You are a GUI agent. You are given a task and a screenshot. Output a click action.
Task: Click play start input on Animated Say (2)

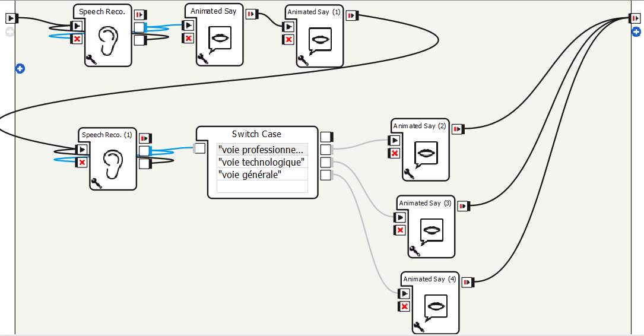tap(394, 141)
